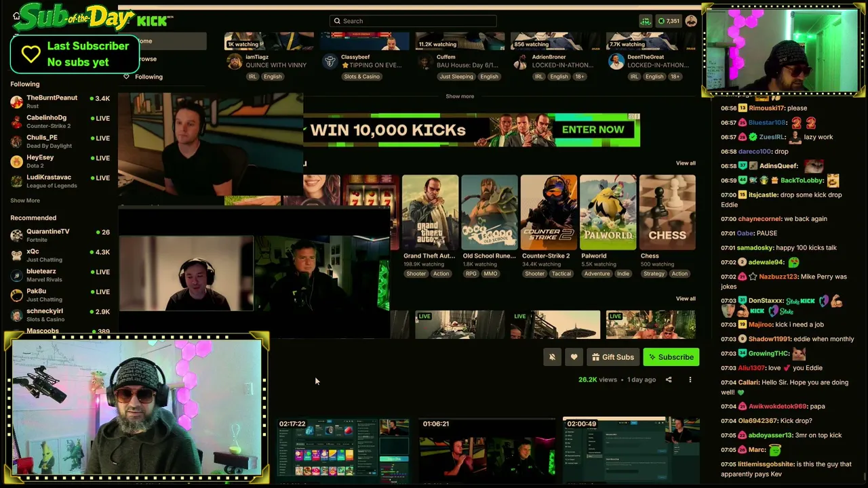The image size is (868, 488).
Task: Select the Adventure tag under Palworld
Action: click(x=597, y=274)
